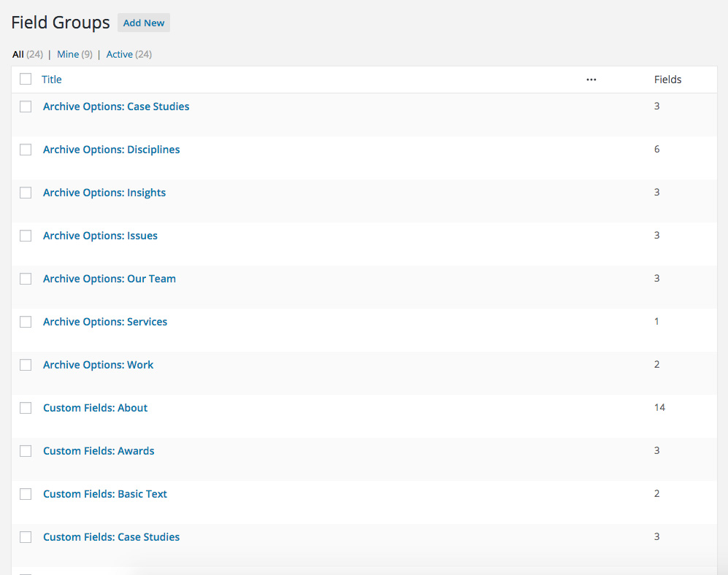
Task: Click the Fields column header
Action: 667,80
